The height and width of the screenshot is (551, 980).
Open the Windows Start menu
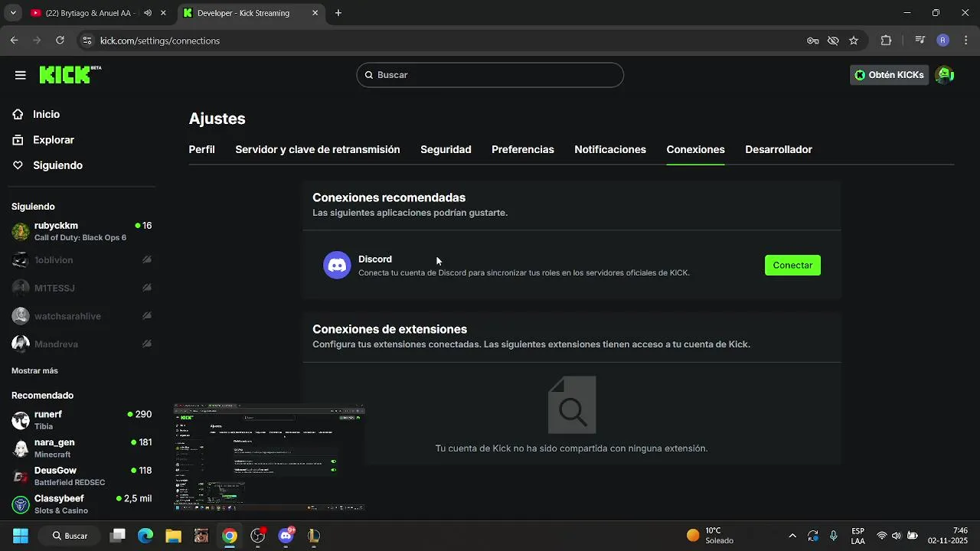(x=21, y=536)
